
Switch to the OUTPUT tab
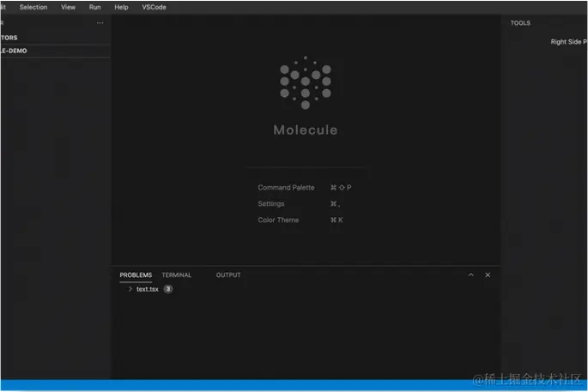coord(228,275)
